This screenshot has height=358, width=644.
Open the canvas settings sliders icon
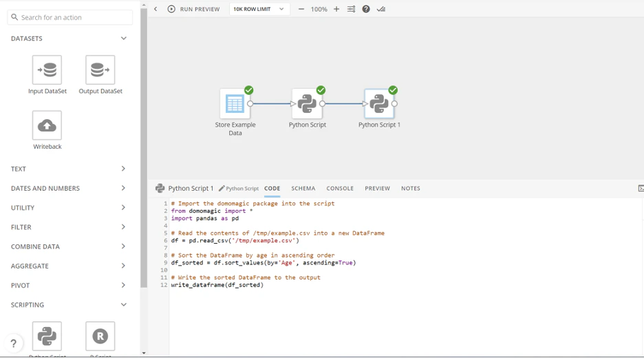(351, 9)
